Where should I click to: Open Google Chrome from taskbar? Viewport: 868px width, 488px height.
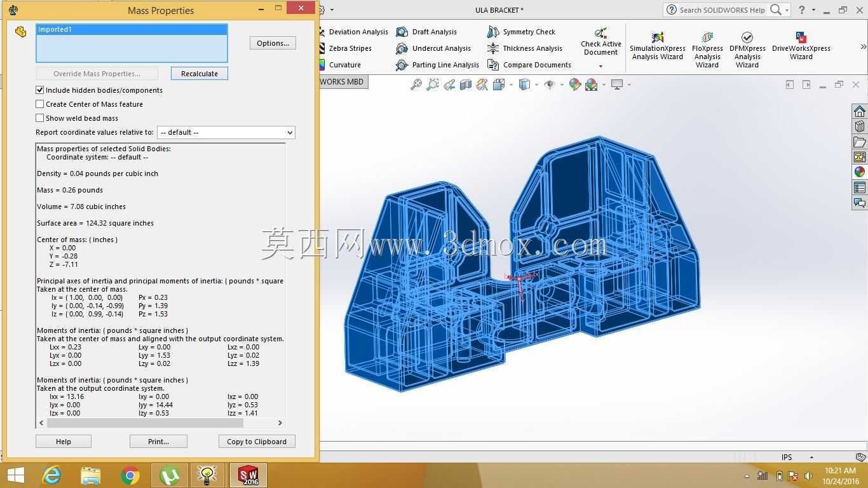click(x=130, y=475)
